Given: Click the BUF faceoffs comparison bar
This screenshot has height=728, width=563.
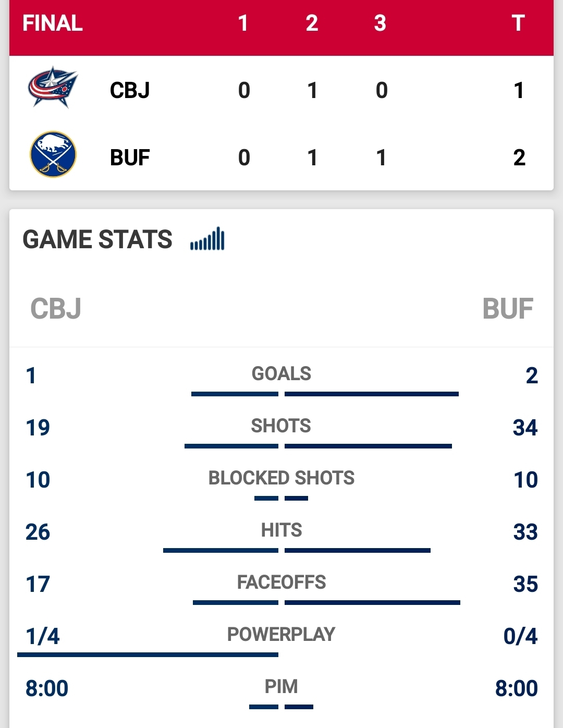Looking at the screenshot, I should [372, 602].
